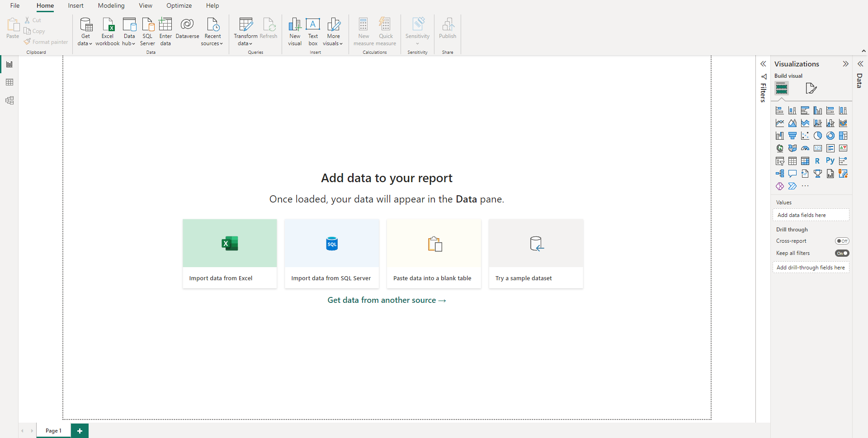The image size is (868, 438).
Task: Switch to the Insert ribbon tab
Action: click(75, 6)
